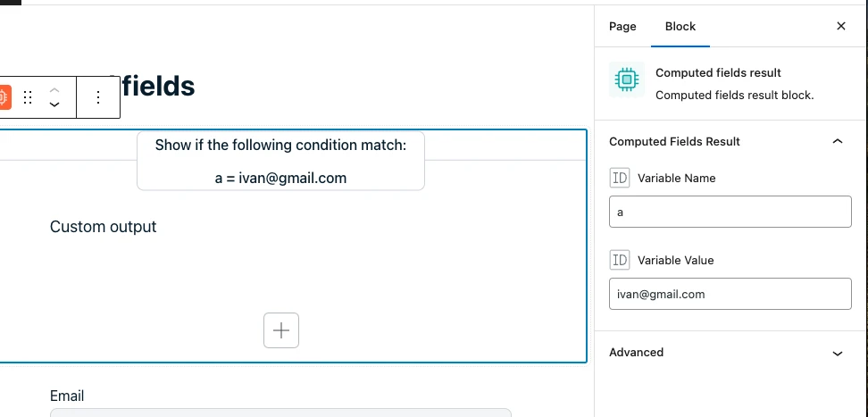Move the block down

[x=54, y=104]
